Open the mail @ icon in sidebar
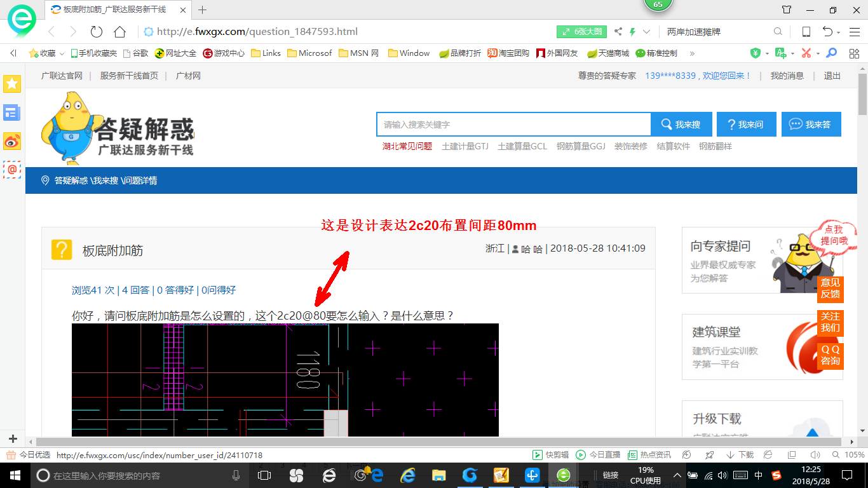The width and height of the screenshot is (868, 488). (x=12, y=169)
